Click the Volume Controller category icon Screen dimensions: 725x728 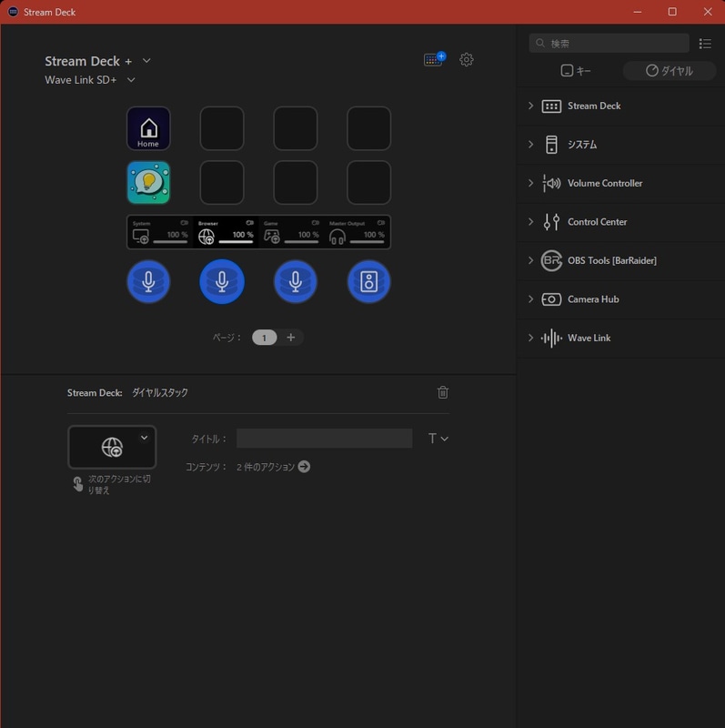[551, 184]
